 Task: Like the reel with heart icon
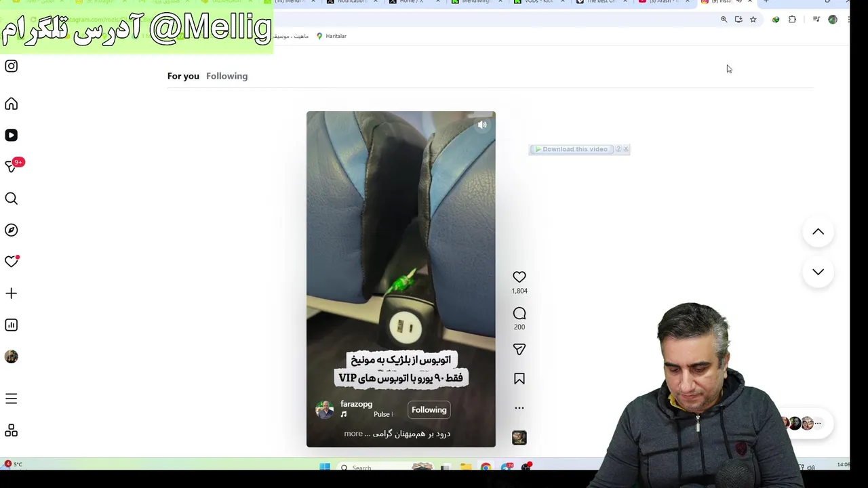pyautogui.click(x=519, y=277)
